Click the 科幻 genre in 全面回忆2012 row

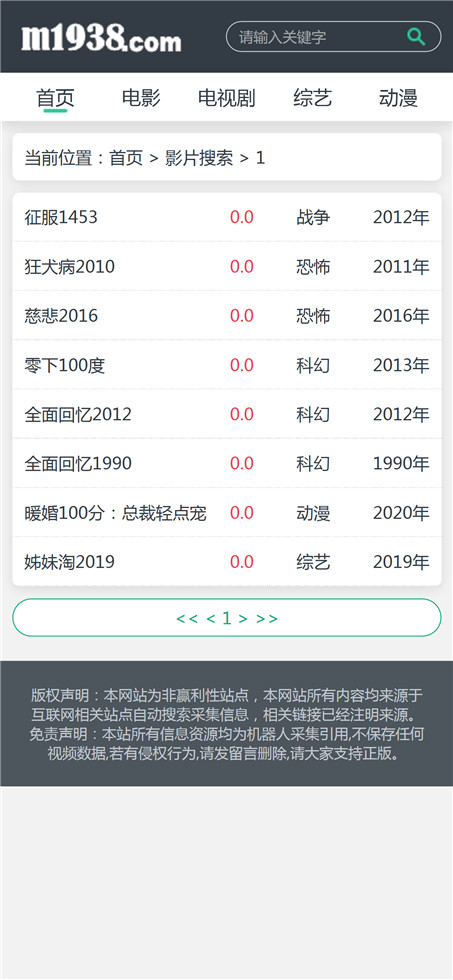click(313, 414)
